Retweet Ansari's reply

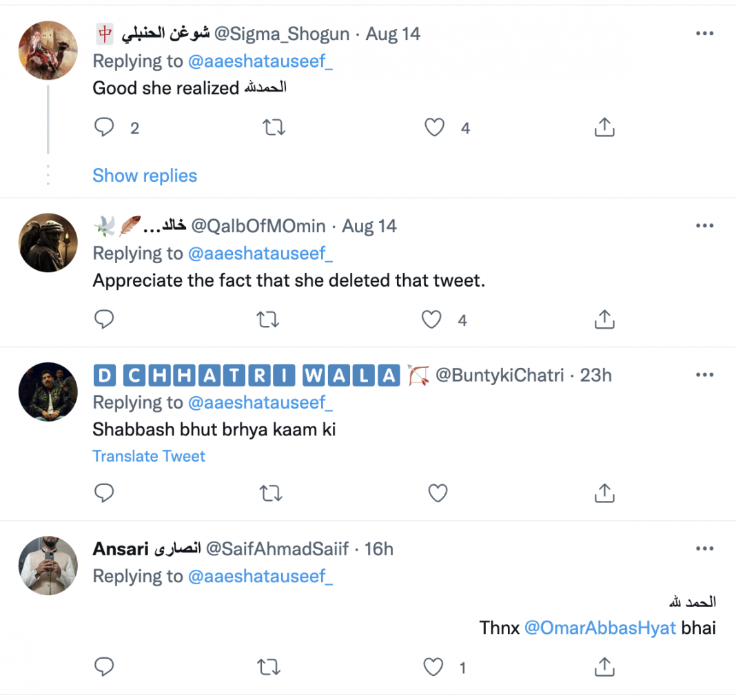point(269,667)
